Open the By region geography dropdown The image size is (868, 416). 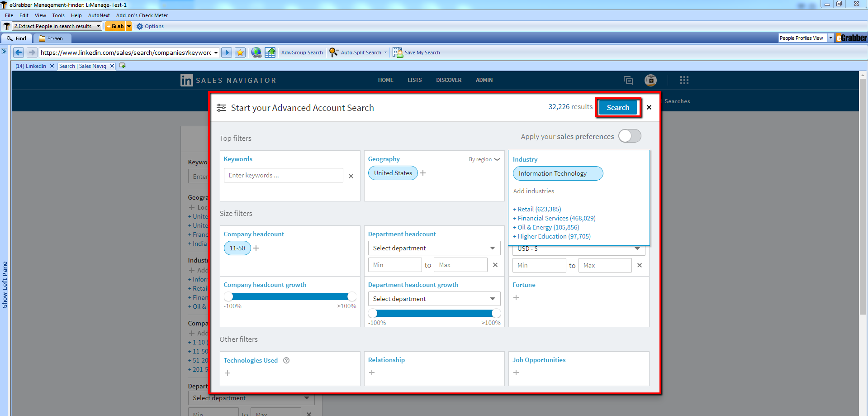[484, 159]
